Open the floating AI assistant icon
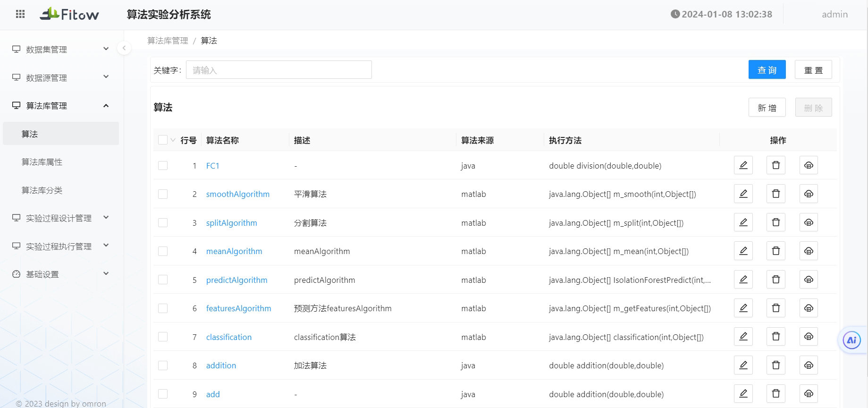The image size is (868, 408). coord(852,340)
